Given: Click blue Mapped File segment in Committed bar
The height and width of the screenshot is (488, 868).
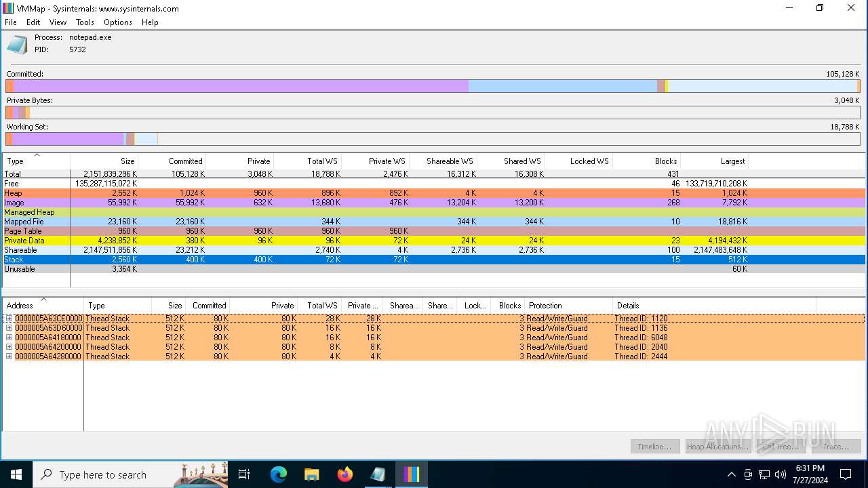Looking at the screenshot, I should (563, 86).
